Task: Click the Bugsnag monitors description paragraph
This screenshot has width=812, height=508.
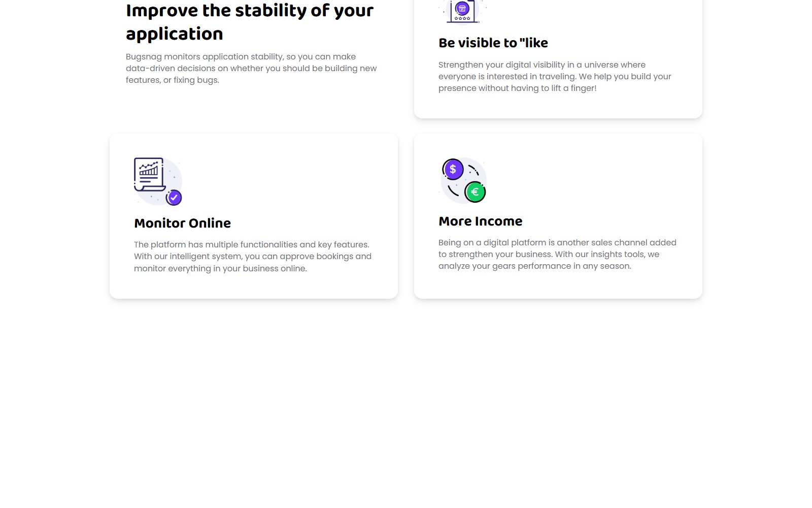Action: pos(251,68)
